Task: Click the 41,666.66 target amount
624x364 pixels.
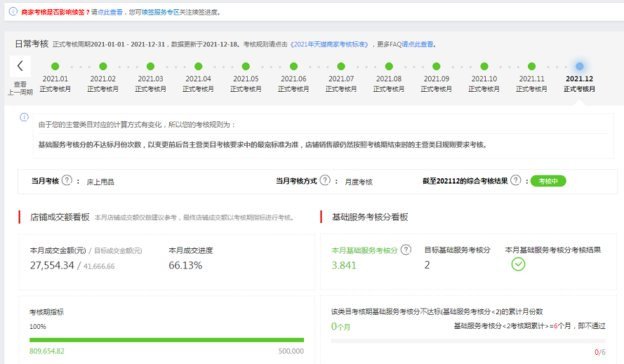Action: click(99, 267)
